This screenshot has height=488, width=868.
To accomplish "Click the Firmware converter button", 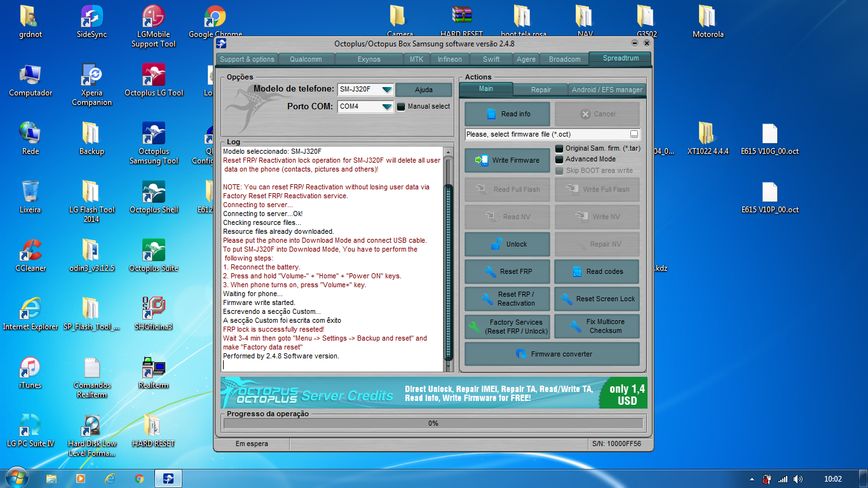I will 552,354.
